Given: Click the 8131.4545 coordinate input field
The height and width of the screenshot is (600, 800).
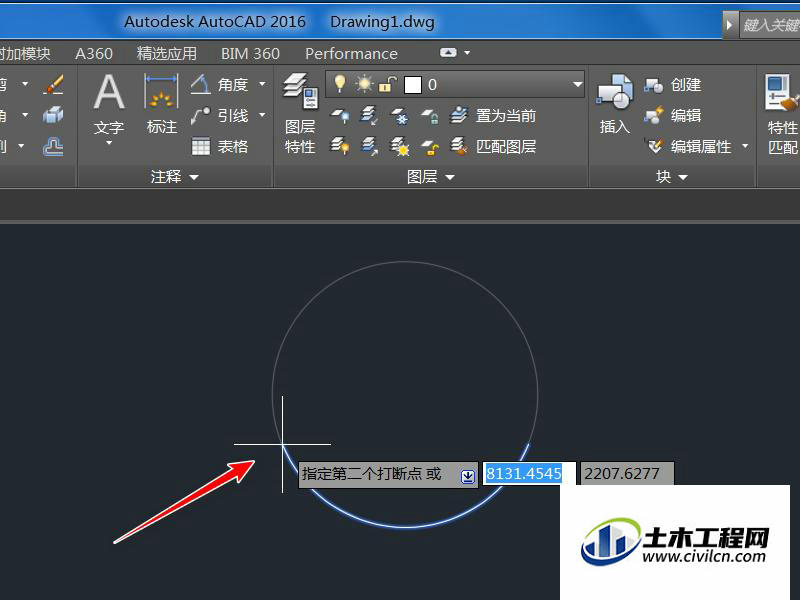Looking at the screenshot, I should (529, 474).
